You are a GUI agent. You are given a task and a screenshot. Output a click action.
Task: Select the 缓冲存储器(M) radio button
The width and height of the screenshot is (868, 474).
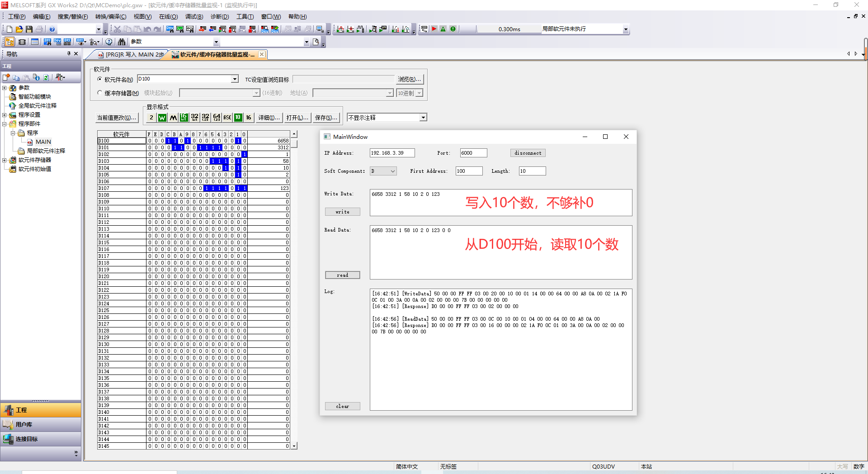point(100,93)
